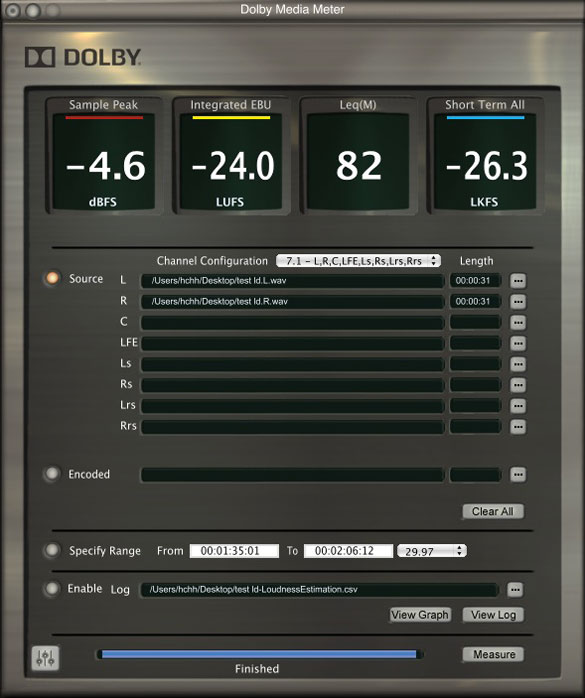Click the Dolby logo
Viewport: 585px width, 698px height.
click(83, 57)
